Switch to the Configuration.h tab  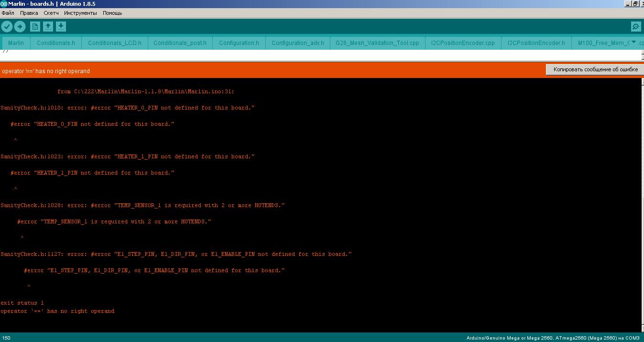(239, 43)
